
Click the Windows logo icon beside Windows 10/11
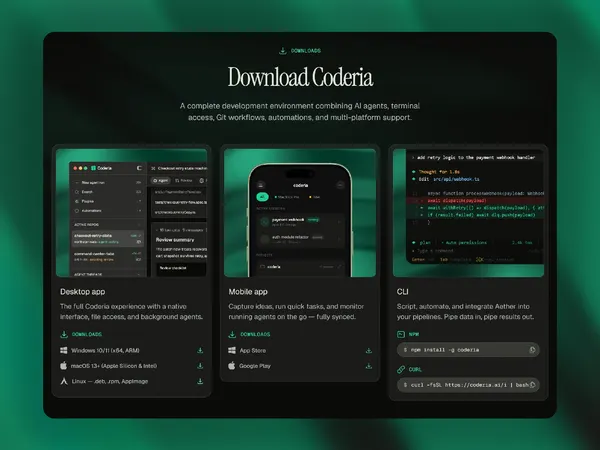click(x=64, y=350)
